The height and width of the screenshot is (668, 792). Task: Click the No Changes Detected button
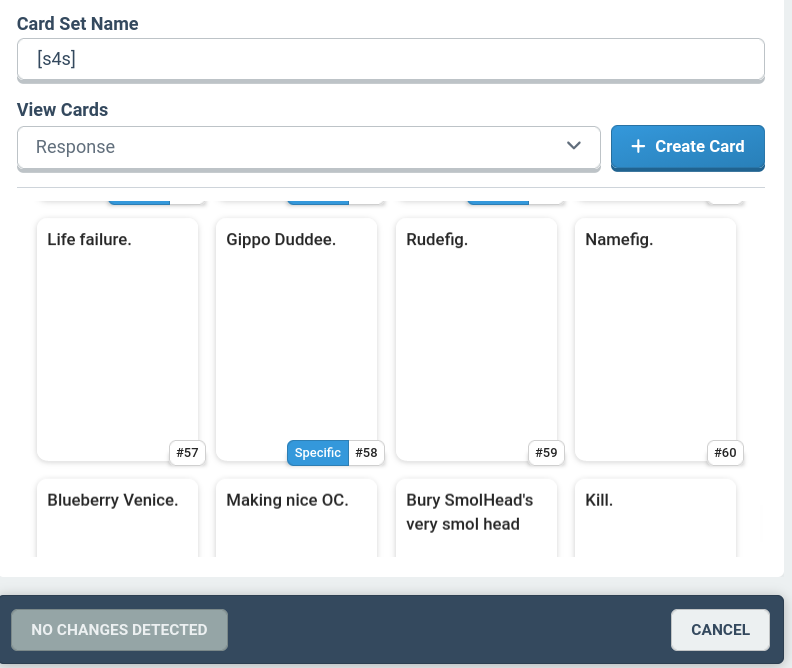coord(119,630)
